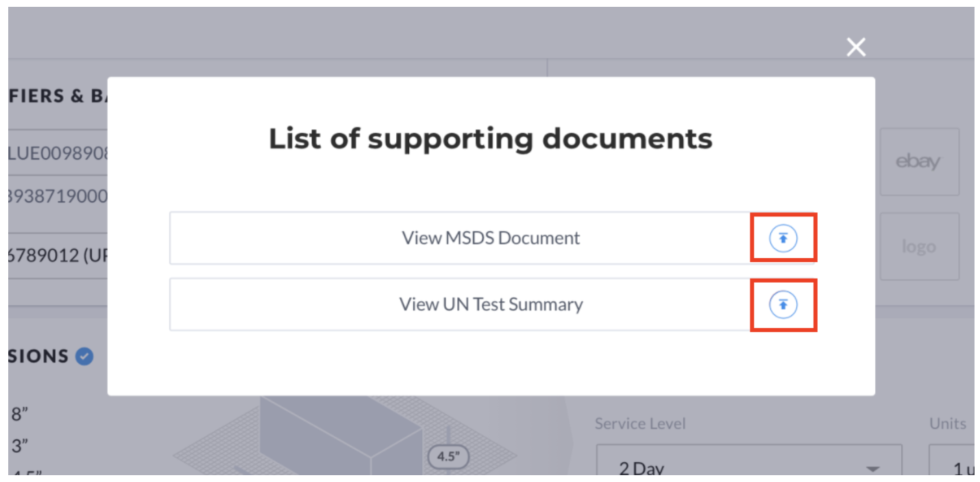Image resolution: width=980 pixels, height=482 pixels.
Task: Click the 3" dimension value
Action: [20, 446]
